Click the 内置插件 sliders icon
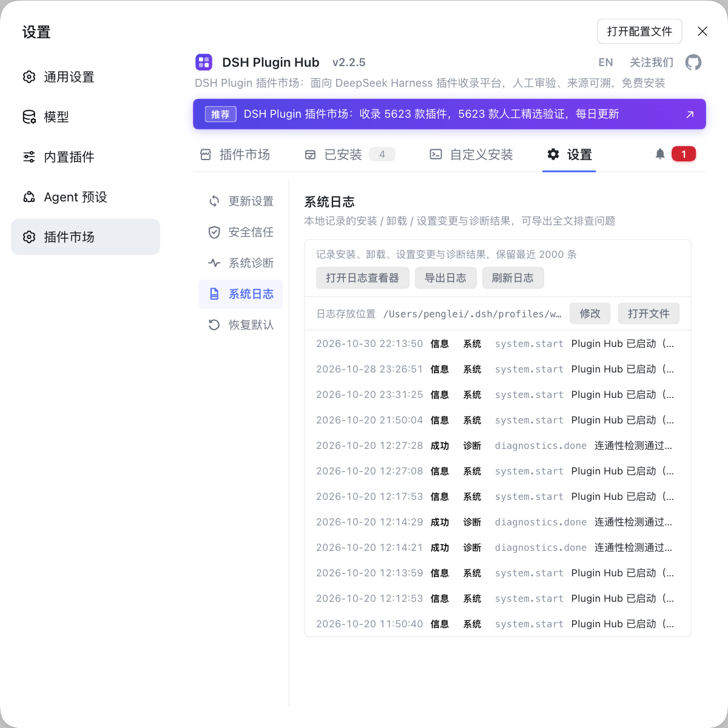 pyautogui.click(x=29, y=157)
